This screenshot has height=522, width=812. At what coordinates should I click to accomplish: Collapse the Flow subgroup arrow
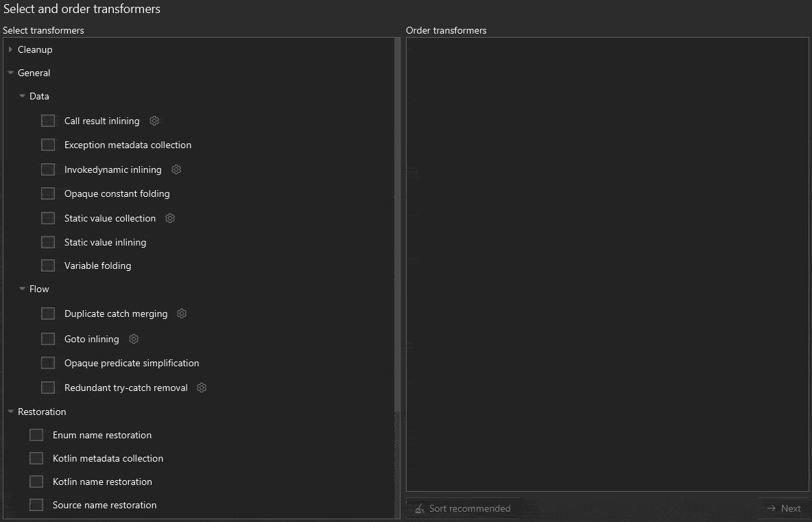(x=22, y=289)
